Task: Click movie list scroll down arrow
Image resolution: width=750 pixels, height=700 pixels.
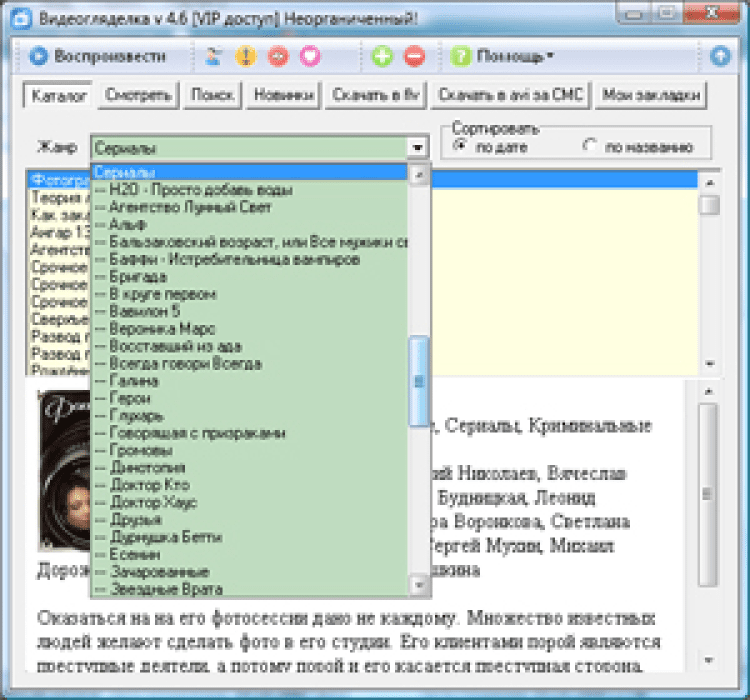Action: pyautogui.click(x=709, y=364)
